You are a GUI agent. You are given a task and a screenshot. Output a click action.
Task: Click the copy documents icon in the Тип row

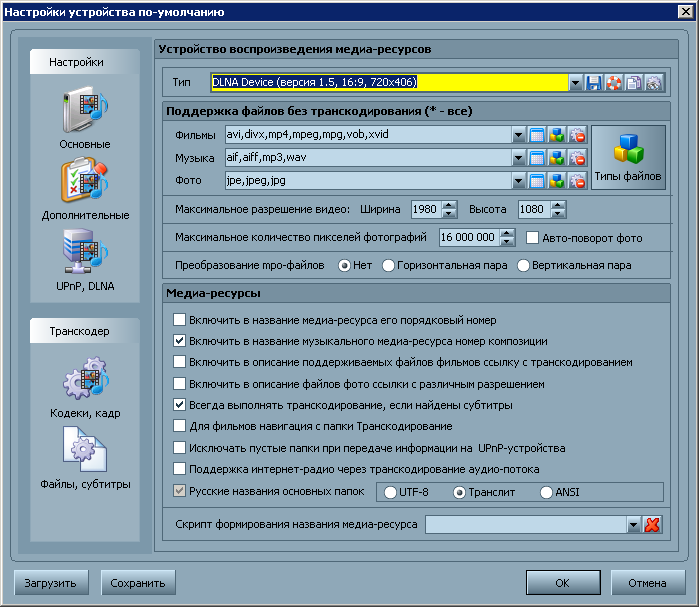coord(634,82)
